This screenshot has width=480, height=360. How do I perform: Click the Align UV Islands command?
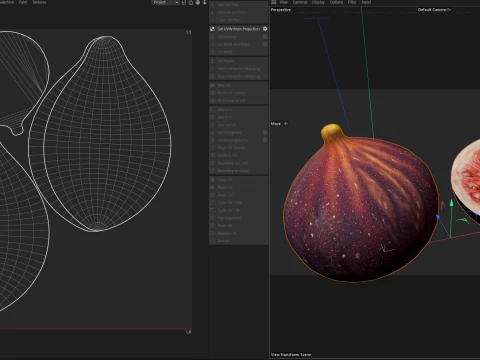click(239, 148)
